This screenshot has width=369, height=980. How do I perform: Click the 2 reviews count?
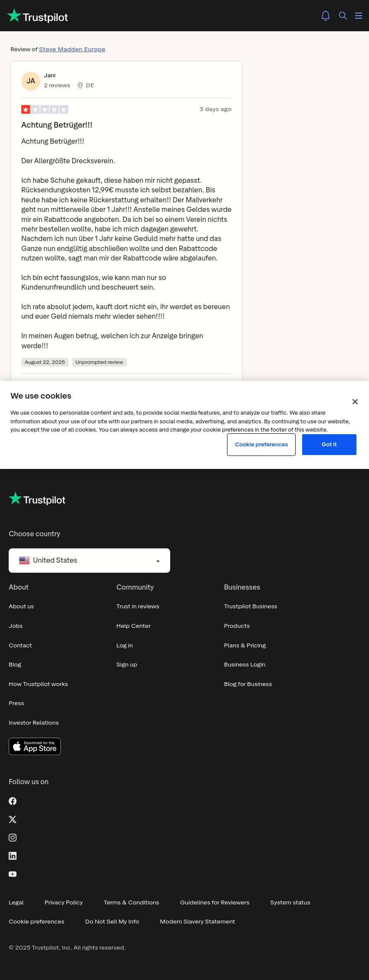[x=57, y=86]
